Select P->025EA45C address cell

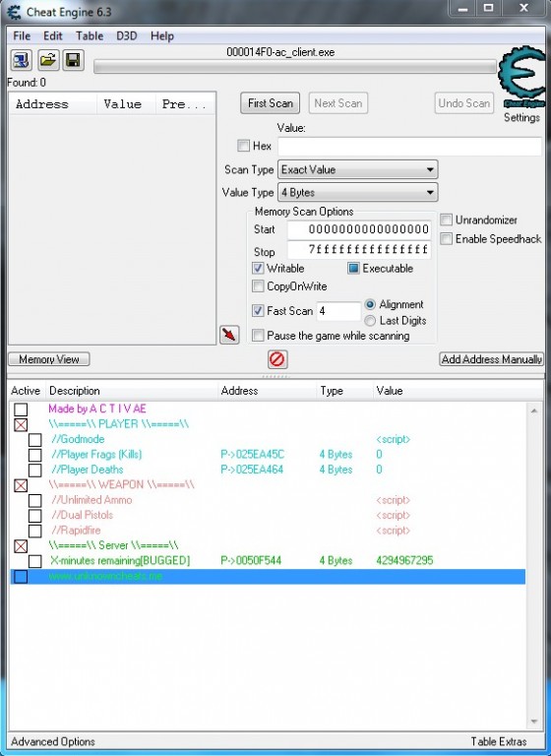[x=253, y=455]
